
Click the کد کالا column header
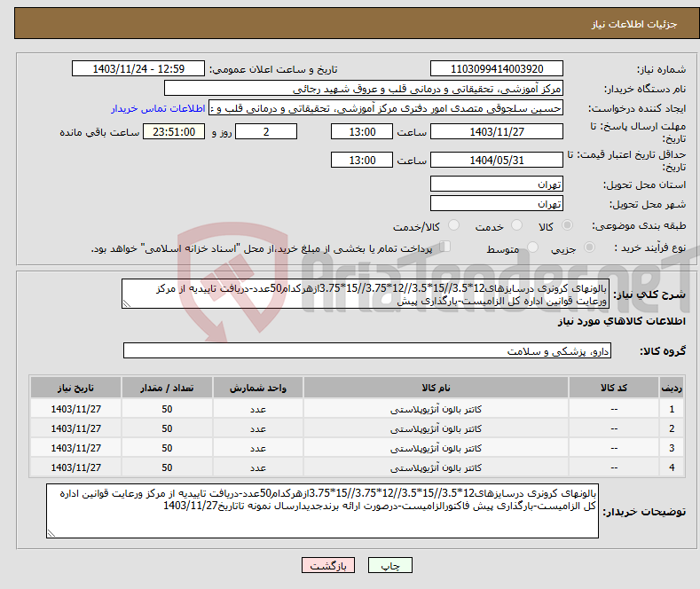614,388
